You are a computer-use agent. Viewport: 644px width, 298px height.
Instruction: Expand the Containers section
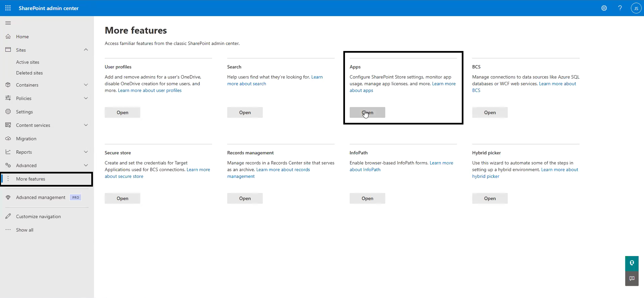click(x=86, y=85)
